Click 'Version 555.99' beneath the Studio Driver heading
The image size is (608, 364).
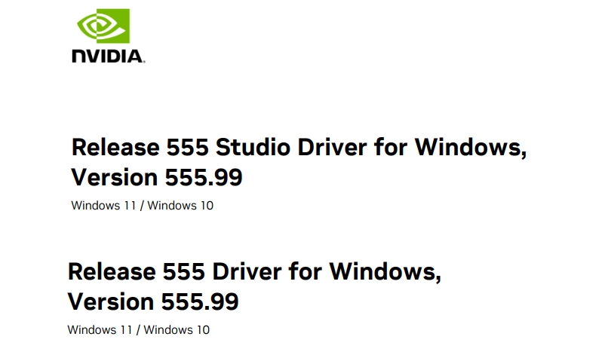pos(157,177)
